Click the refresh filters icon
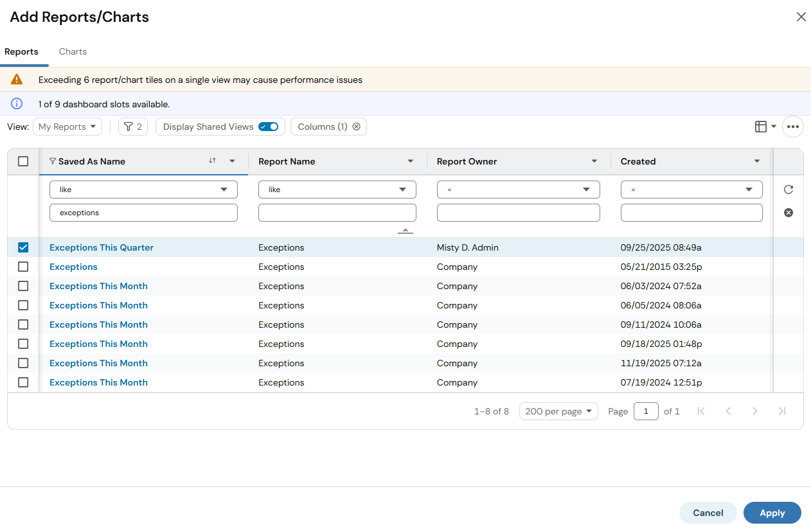This screenshot has height=532, width=811. pos(789,190)
